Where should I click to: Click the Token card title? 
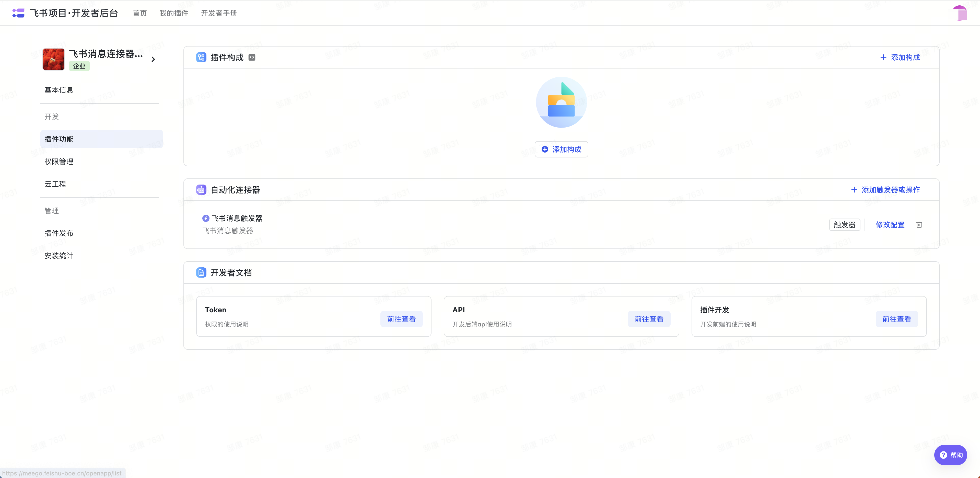216,310
